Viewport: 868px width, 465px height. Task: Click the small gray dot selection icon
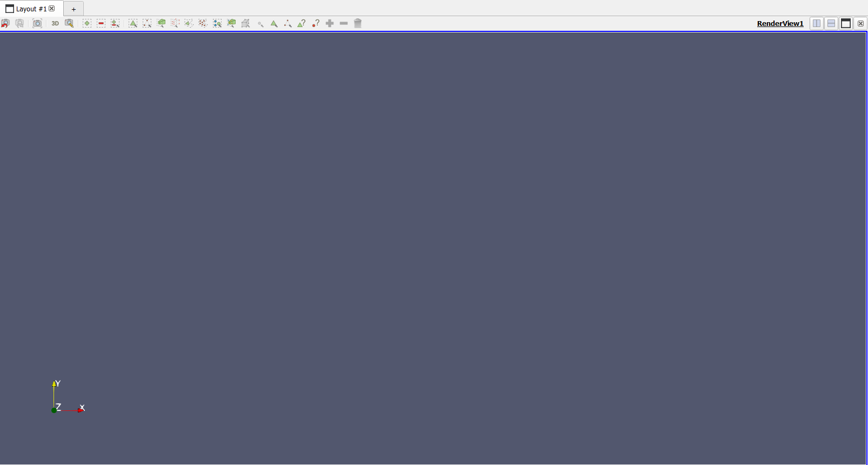pos(260,24)
